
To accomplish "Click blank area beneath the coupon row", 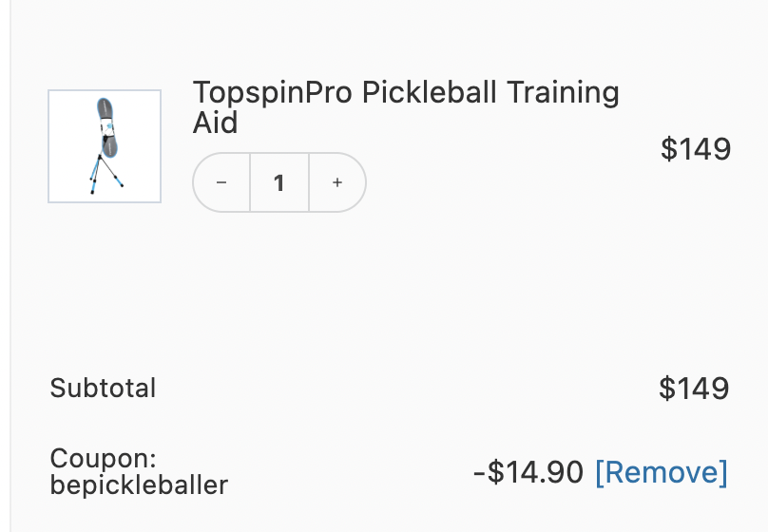I will click(380, 518).
